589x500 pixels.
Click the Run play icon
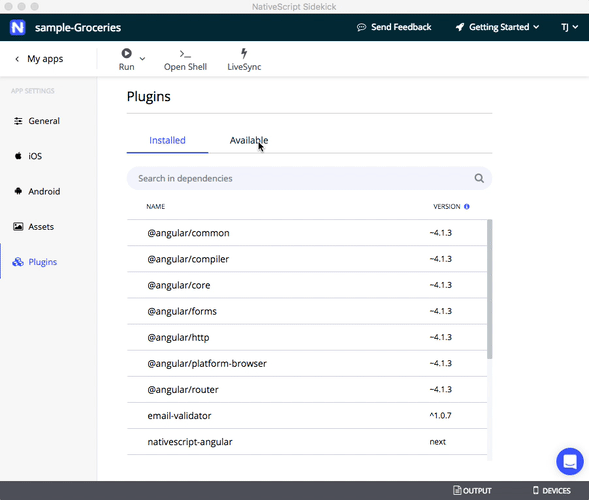127,53
